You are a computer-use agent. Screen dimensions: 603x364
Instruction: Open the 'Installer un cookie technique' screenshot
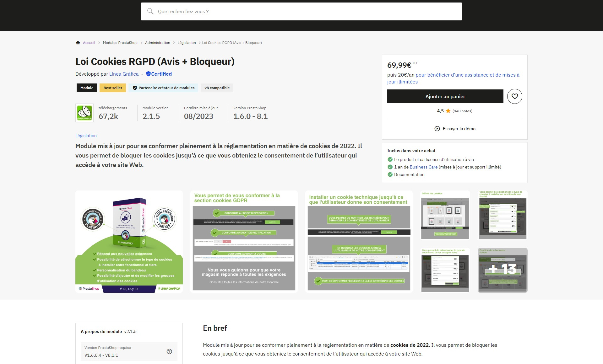(x=359, y=242)
